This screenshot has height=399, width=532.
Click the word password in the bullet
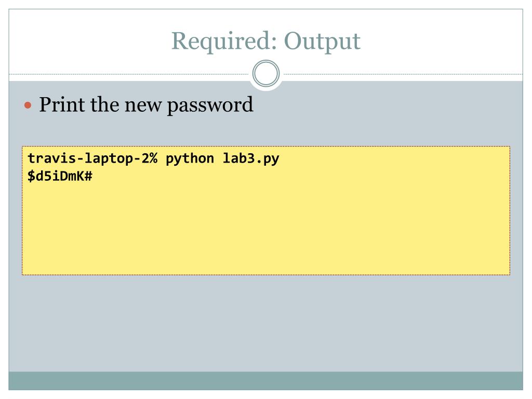pyautogui.click(x=210, y=105)
